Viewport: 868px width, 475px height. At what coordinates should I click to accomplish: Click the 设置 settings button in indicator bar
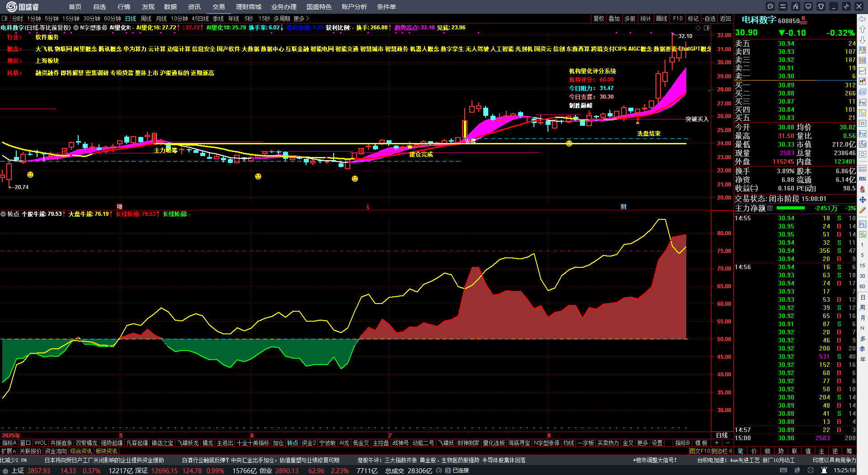(x=657, y=443)
